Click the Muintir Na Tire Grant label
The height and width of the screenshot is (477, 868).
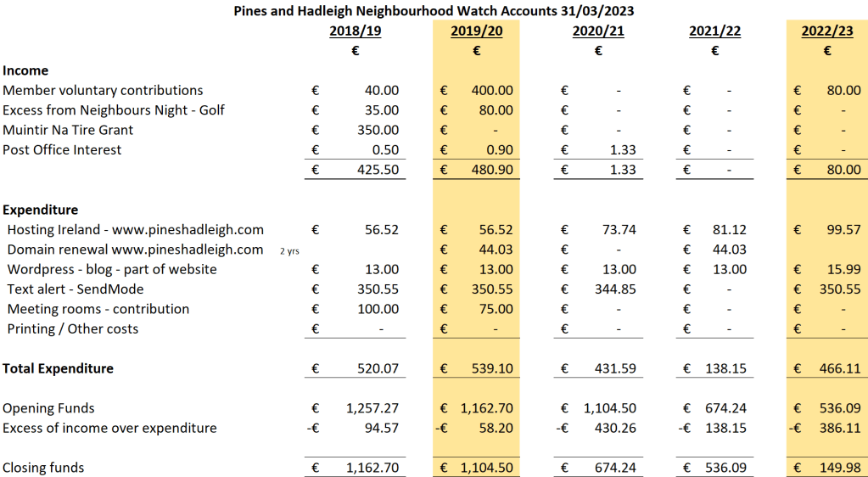point(68,130)
